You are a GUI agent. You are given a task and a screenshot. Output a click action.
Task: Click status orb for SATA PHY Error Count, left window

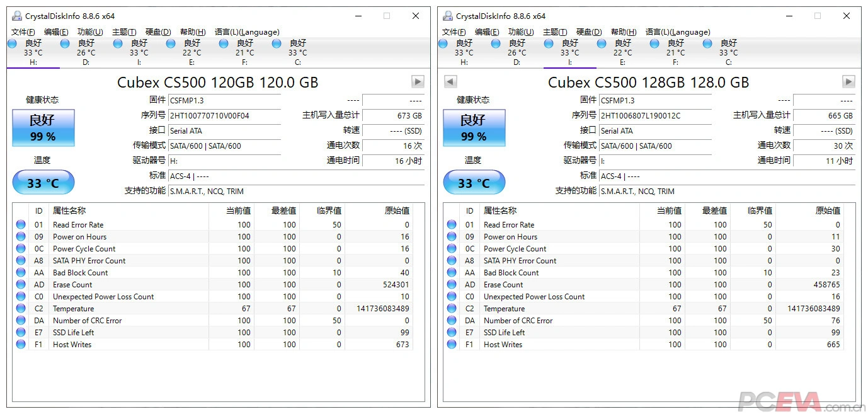click(21, 260)
